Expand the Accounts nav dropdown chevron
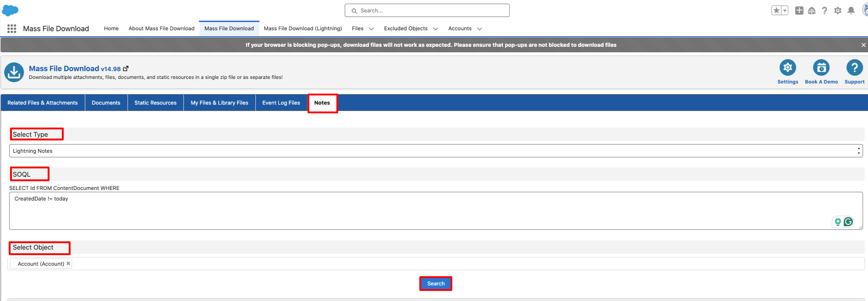868x301 pixels. pos(480,29)
